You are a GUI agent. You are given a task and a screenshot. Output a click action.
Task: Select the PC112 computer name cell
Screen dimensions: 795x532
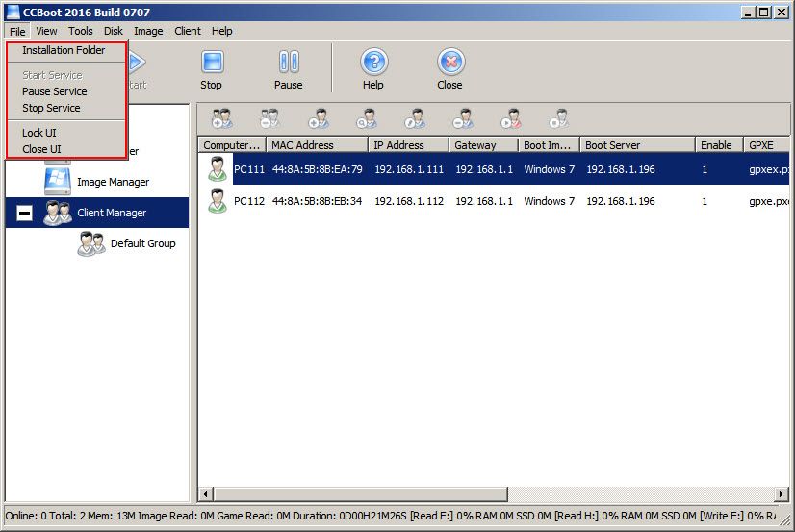tap(249, 201)
